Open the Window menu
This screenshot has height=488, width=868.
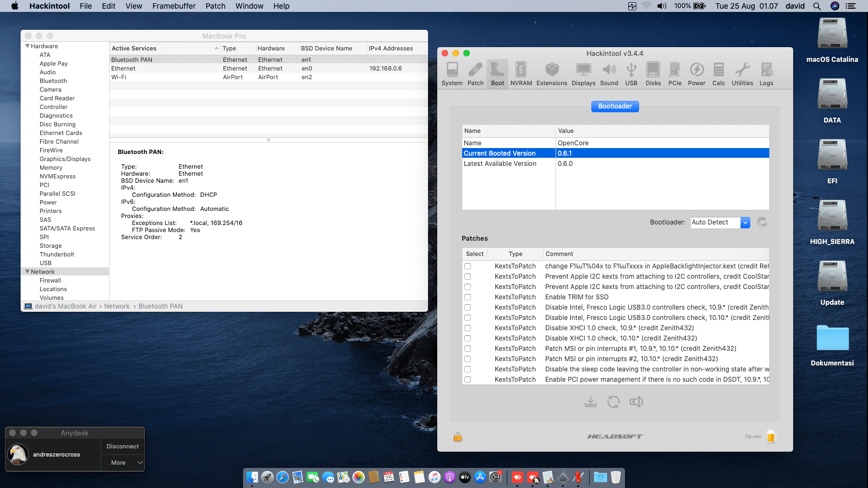point(249,6)
